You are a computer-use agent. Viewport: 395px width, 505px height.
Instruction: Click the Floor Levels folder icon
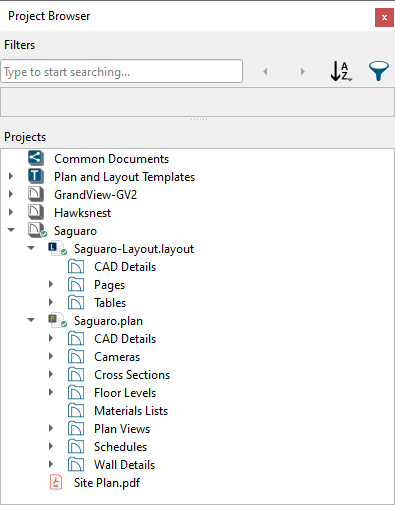pyautogui.click(x=76, y=393)
